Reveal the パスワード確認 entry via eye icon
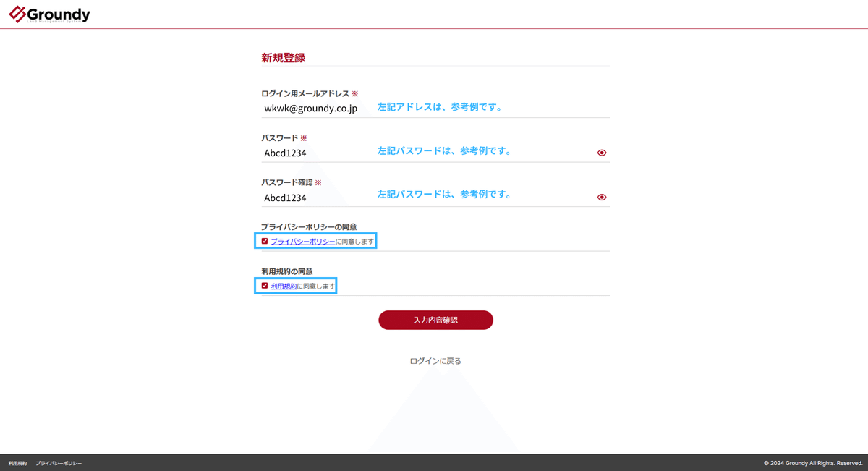Screen dimensions: 868x471 (601, 196)
